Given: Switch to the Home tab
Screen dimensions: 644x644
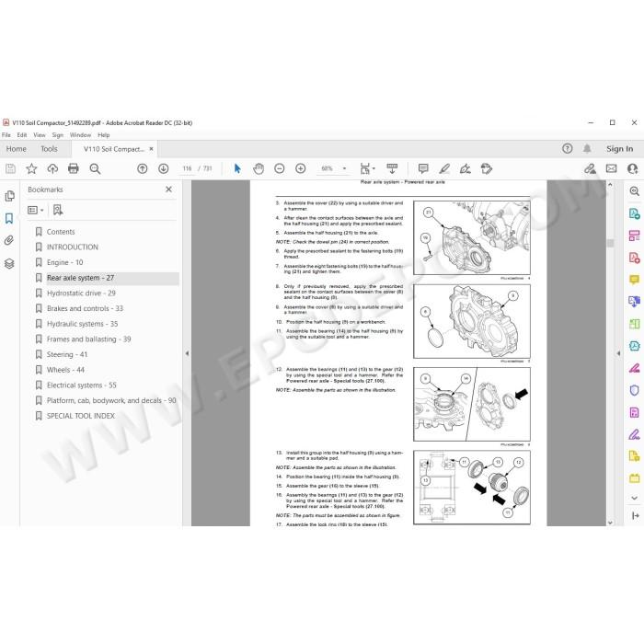Looking at the screenshot, I should [17, 149].
